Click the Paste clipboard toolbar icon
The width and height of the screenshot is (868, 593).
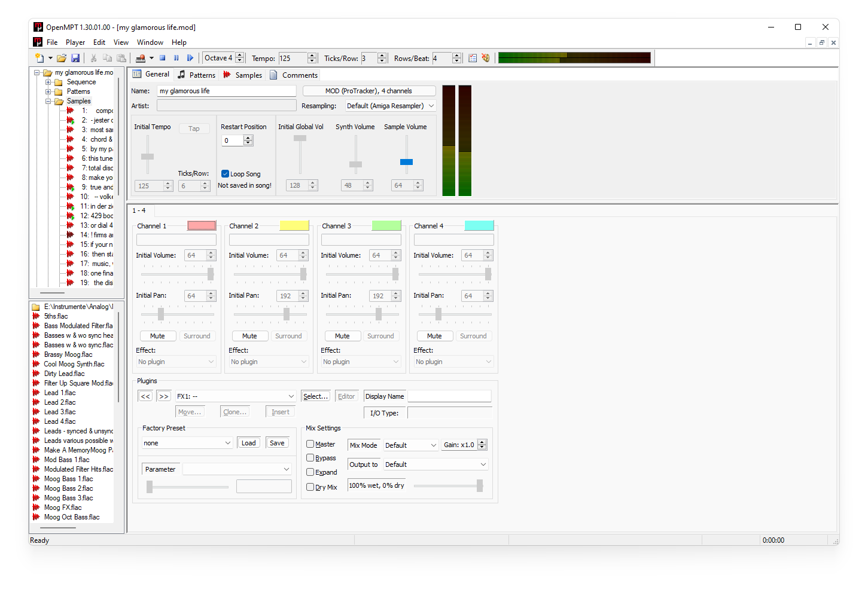coord(121,58)
